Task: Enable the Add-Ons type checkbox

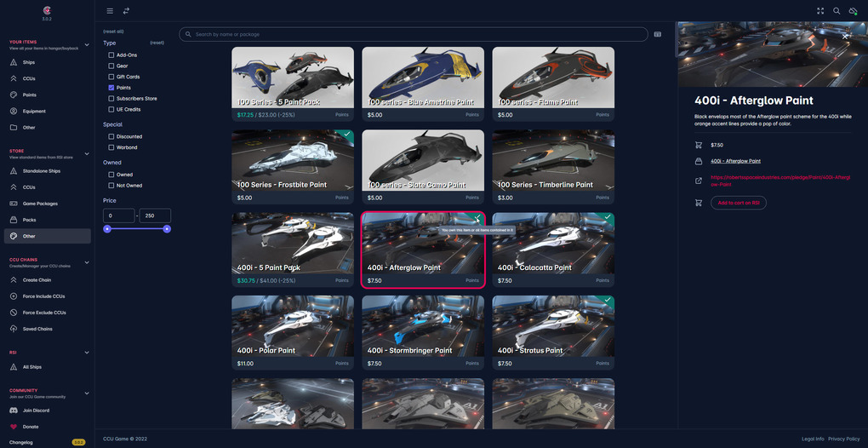Action: [111, 55]
